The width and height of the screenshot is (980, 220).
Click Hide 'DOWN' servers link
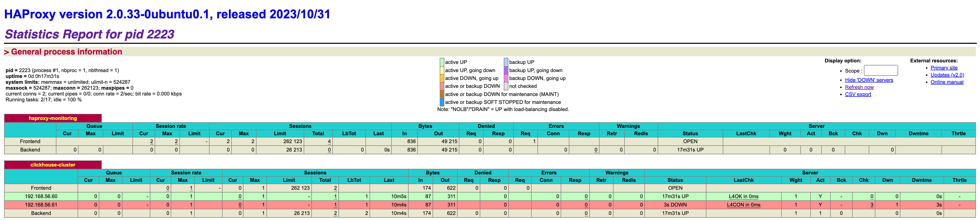coord(869,80)
